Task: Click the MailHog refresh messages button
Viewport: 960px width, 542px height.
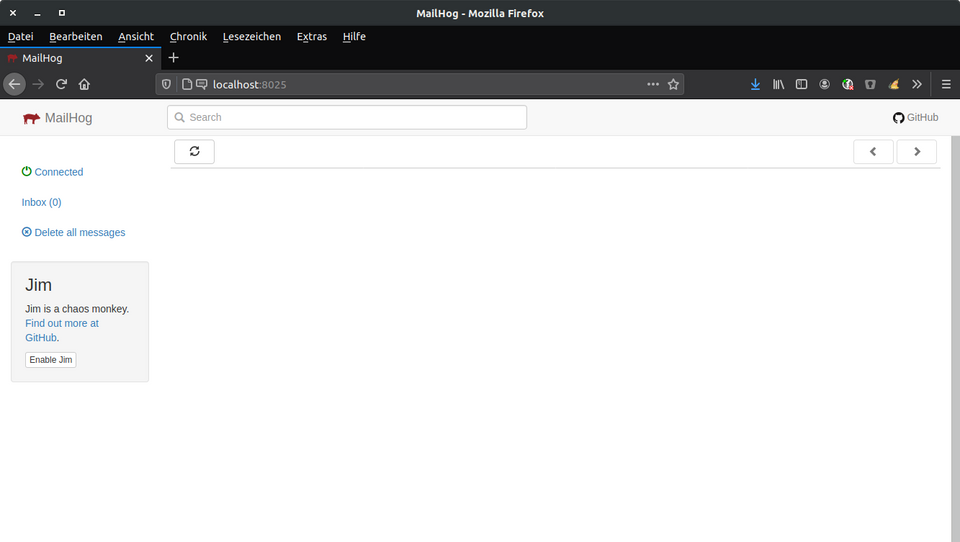Action: (194, 151)
